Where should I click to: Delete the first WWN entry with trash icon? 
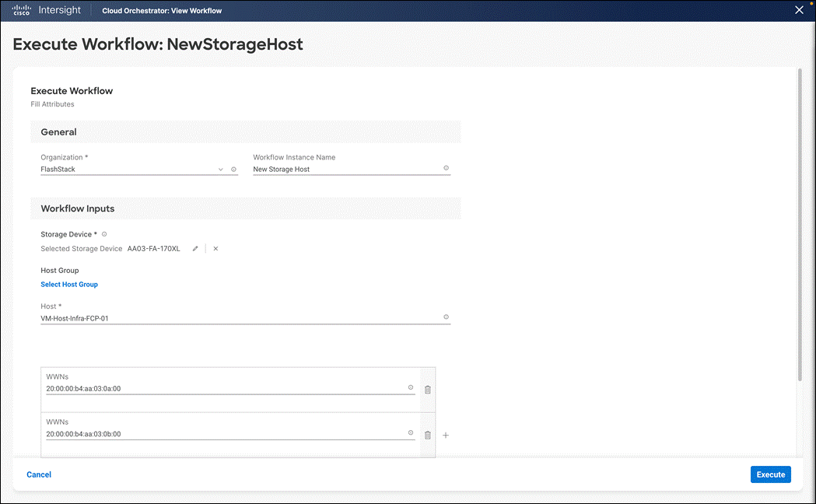click(x=427, y=389)
